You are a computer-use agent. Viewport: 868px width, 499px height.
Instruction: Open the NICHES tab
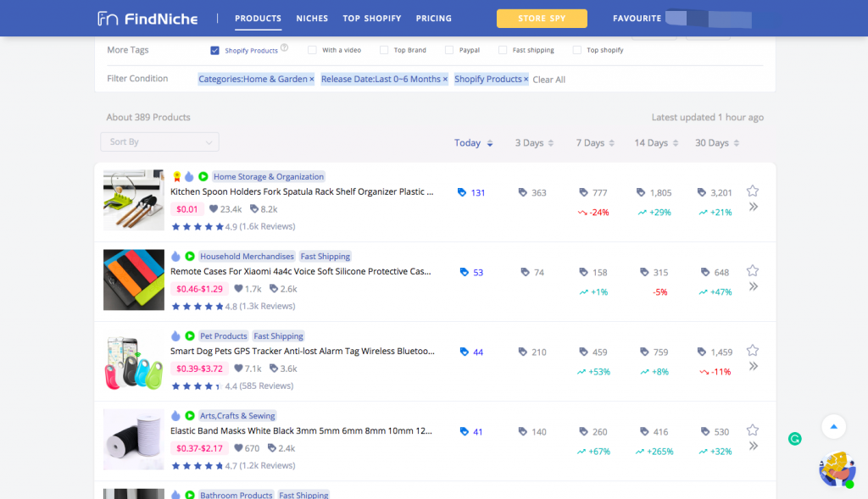tap(312, 19)
